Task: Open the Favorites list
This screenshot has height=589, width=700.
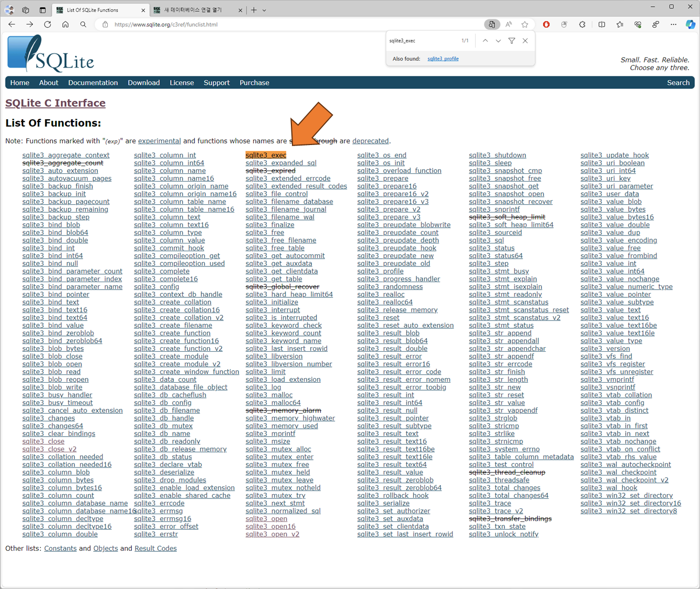Action: (620, 25)
